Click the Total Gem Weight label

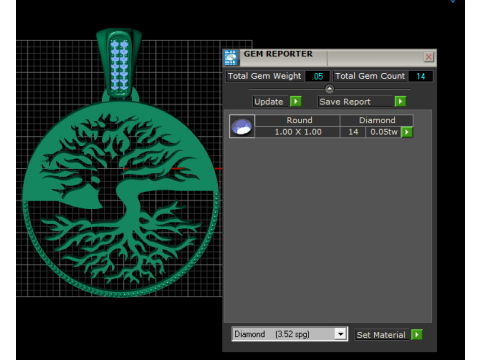(265, 76)
